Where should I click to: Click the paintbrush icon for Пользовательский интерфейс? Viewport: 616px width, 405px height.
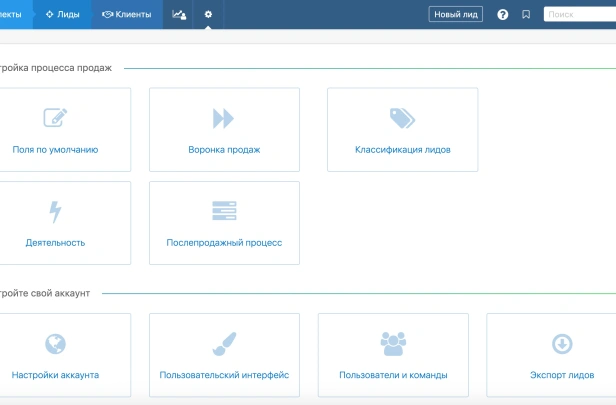[x=224, y=344]
